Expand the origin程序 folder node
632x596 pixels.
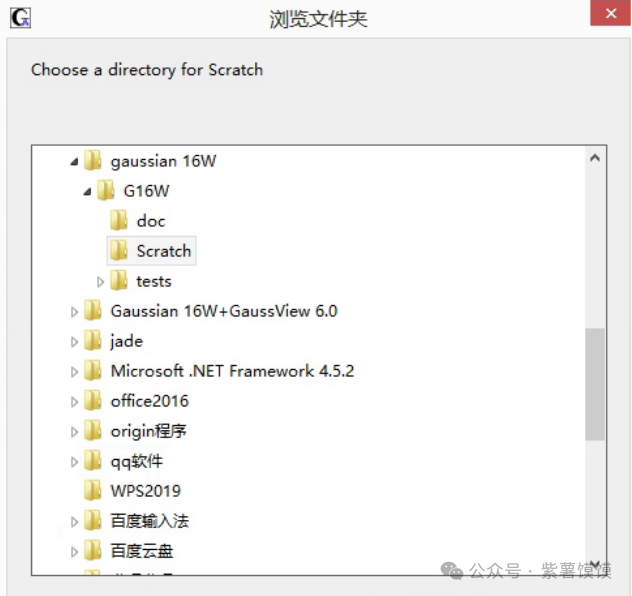74,432
